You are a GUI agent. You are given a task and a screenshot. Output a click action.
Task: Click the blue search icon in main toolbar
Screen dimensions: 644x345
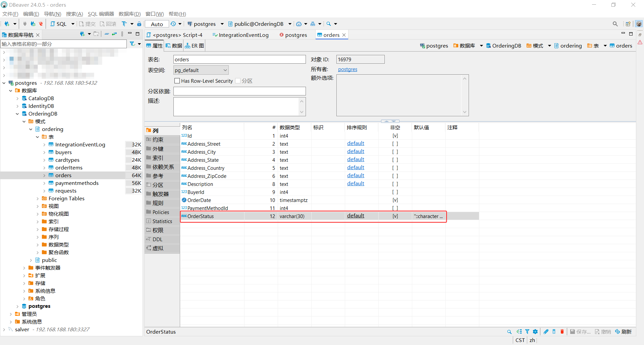coord(329,24)
